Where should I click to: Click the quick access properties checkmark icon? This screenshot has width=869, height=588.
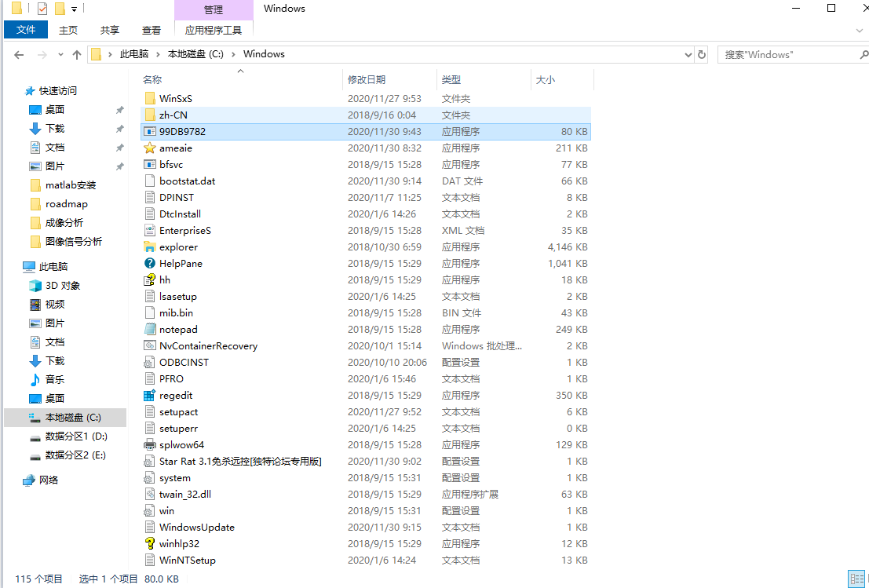tap(42, 9)
